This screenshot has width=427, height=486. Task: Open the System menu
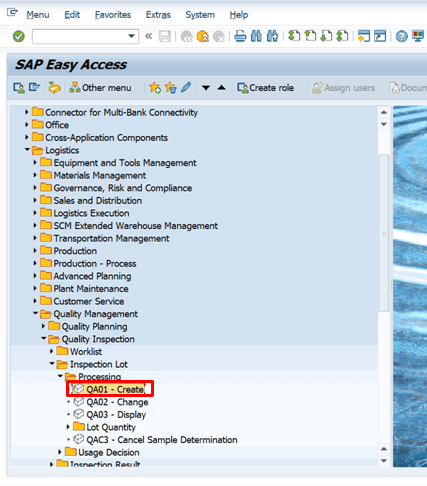coord(200,15)
